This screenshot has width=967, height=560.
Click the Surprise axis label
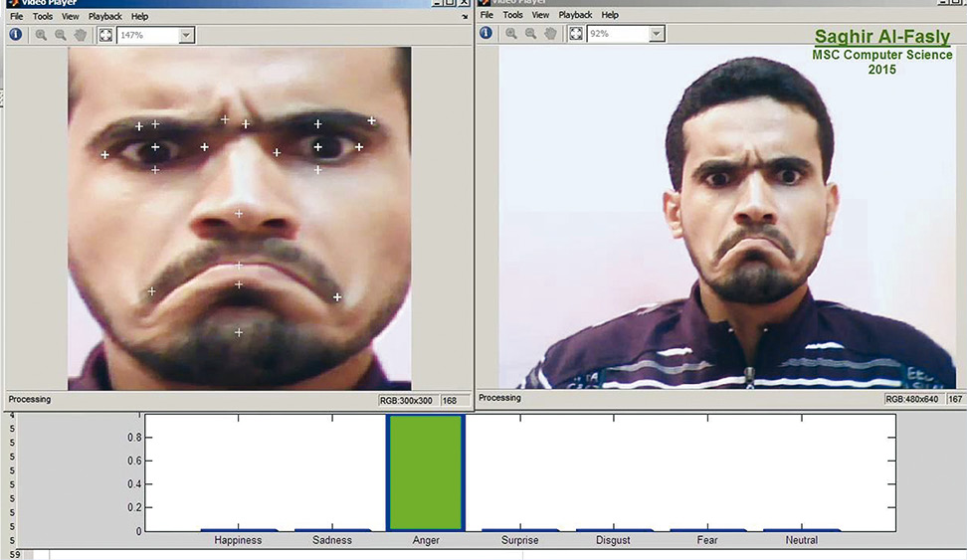coord(520,540)
